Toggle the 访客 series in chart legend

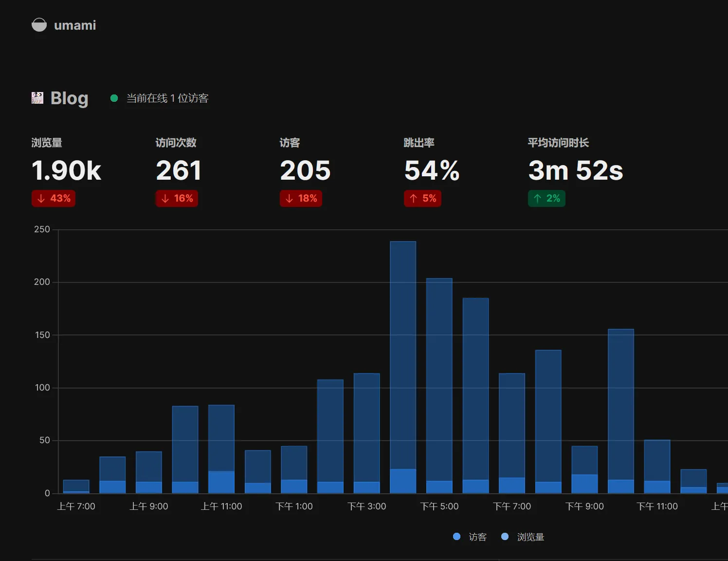470,537
